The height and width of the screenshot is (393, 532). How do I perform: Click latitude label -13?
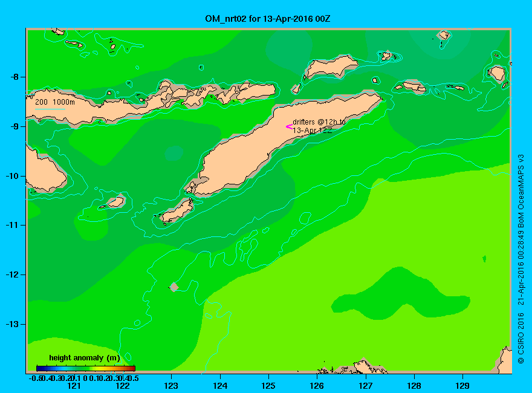12,324
